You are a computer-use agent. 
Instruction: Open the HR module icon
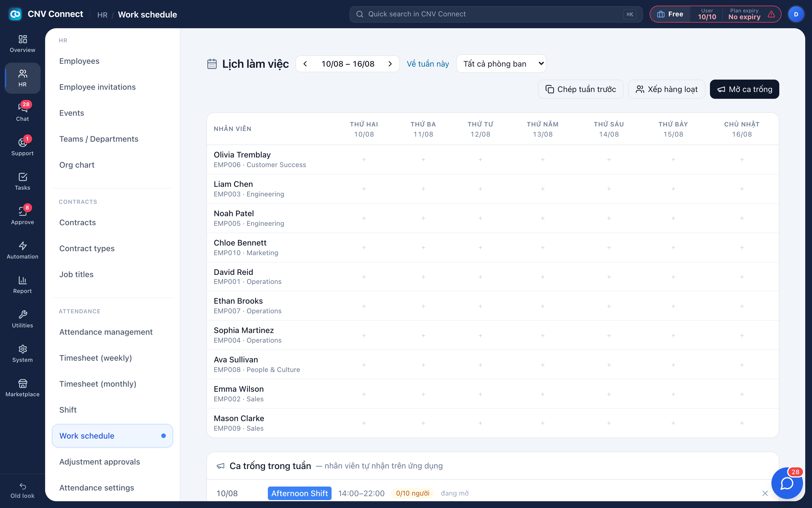[x=23, y=78]
